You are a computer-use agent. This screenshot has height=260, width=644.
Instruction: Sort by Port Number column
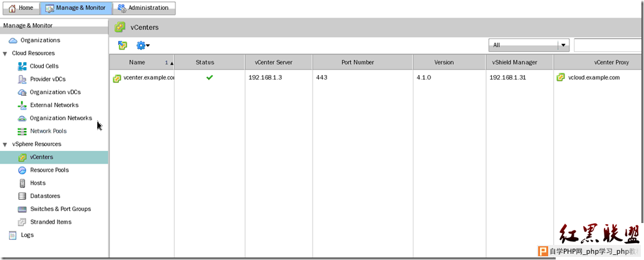point(363,63)
